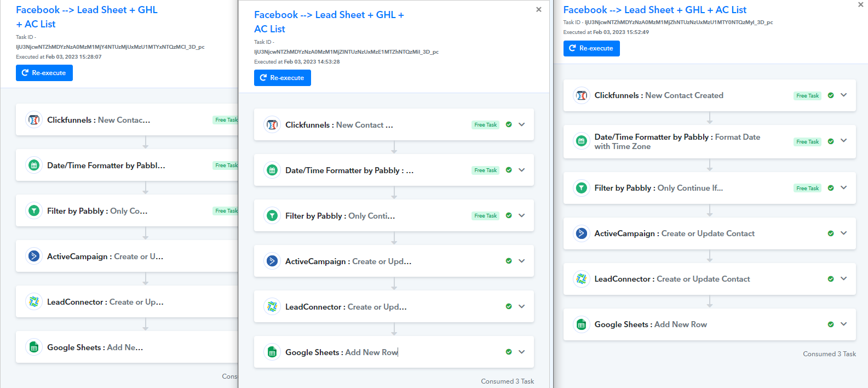Click Filter by Pabbly icon in middle panel
This screenshot has width=868, height=388.
[x=272, y=215]
